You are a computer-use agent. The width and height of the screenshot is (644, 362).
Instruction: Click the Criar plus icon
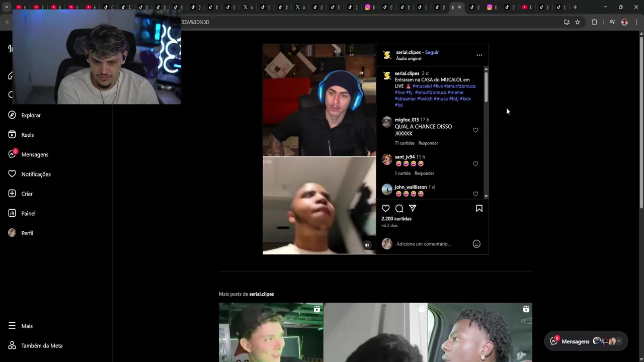[12, 194]
